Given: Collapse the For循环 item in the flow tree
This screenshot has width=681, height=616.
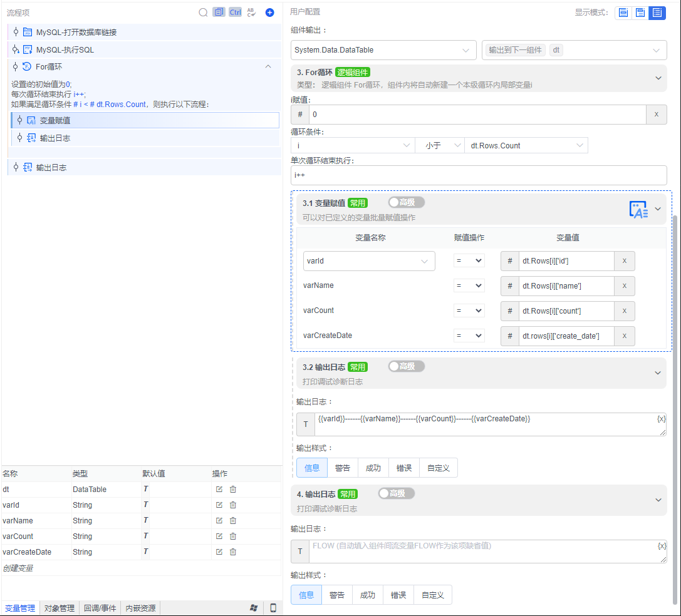Looking at the screenshot, I should tap(268, 66).
